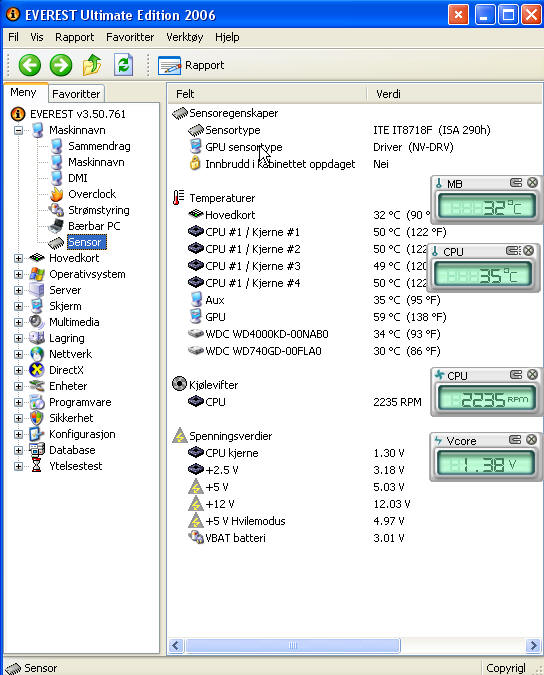Click the Enheter devices icon
Image resolution: width=544 pixels, height=675 pixels.
point(37,386)
